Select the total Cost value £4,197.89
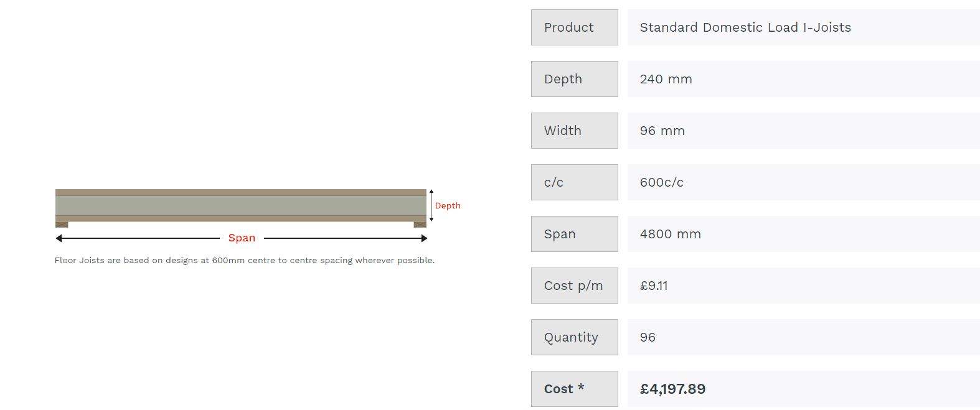 pos(672,388)
